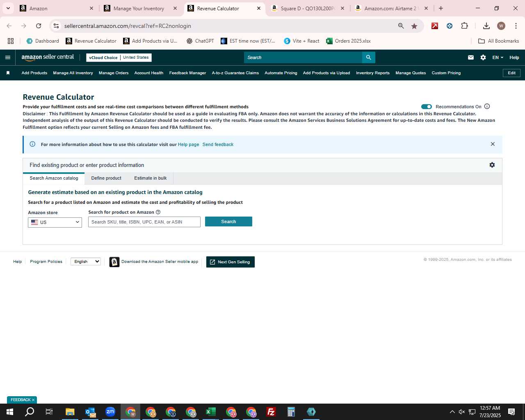Click the Amazon Seller Central logo
This screenshot has width=525, height=420.
coord(48,57)
